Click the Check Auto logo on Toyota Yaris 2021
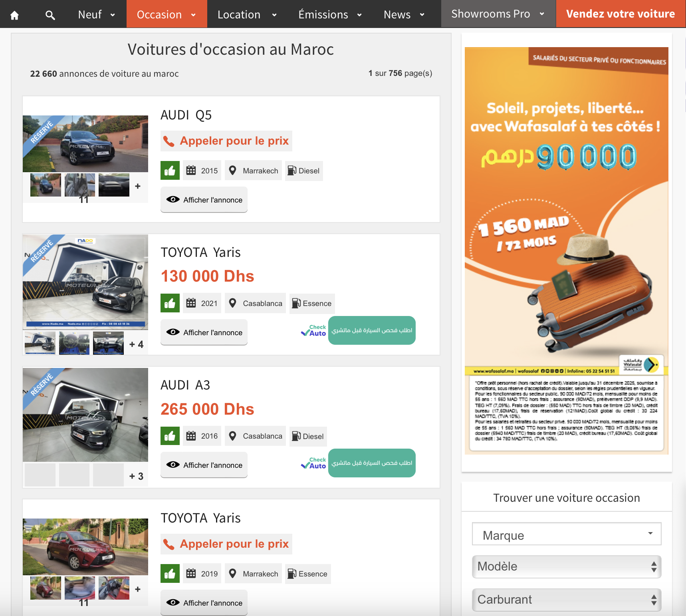Image resolution: width=686 pixels, height=616 pixels. 313,330
